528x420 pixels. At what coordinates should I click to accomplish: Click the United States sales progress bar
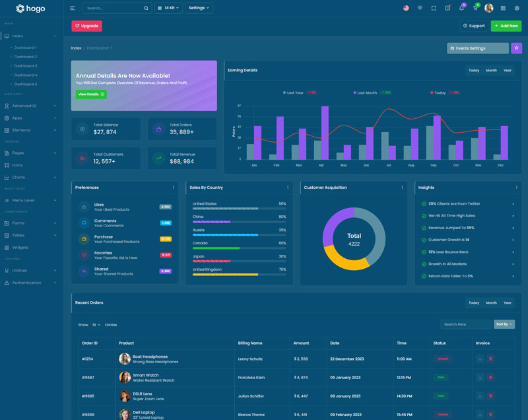pos(225,209)
